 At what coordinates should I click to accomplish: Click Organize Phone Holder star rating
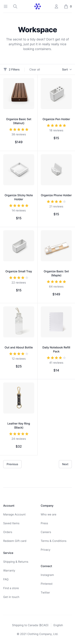tap(56, 201)
